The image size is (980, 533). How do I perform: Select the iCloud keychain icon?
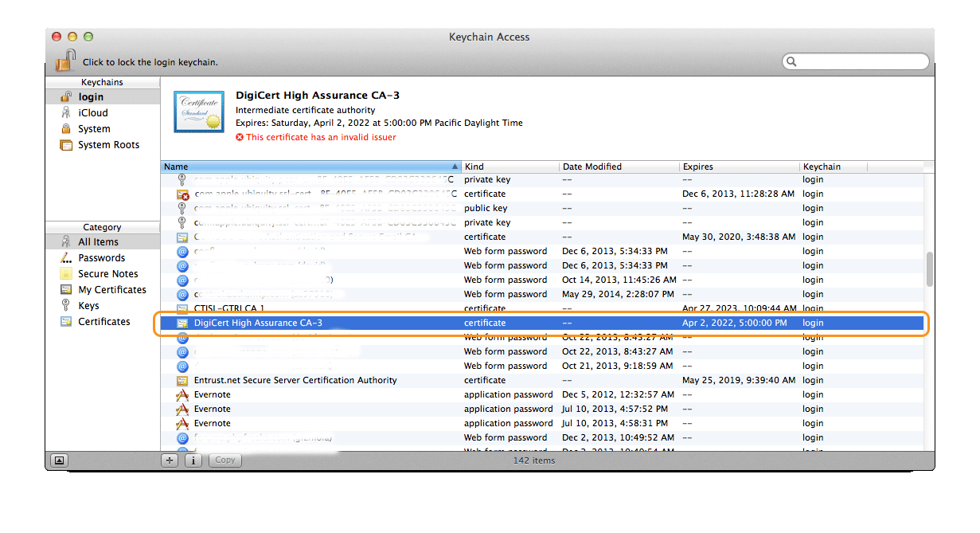[x=66, y=112]
